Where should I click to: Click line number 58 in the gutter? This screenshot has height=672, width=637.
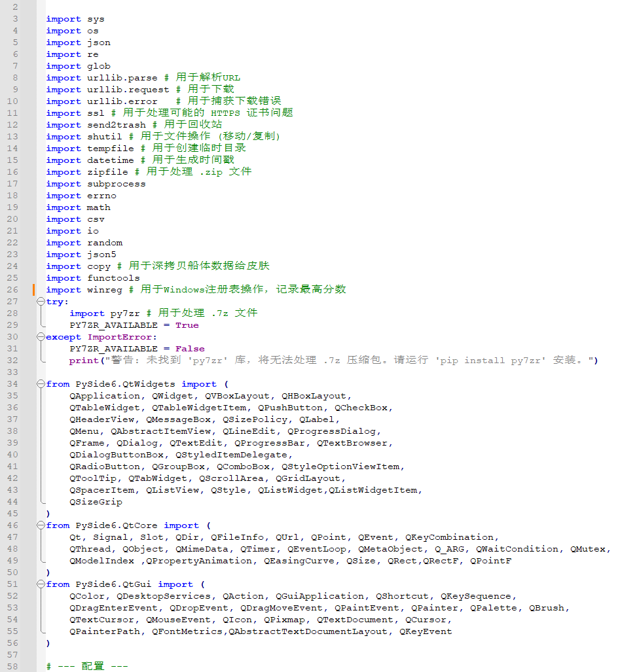point(13,667)
